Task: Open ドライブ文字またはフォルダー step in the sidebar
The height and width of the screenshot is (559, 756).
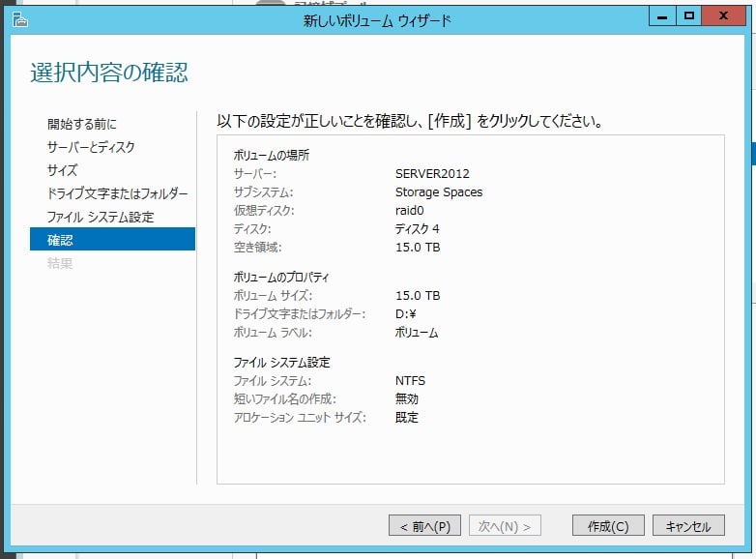Action: (x=118, y=193)
